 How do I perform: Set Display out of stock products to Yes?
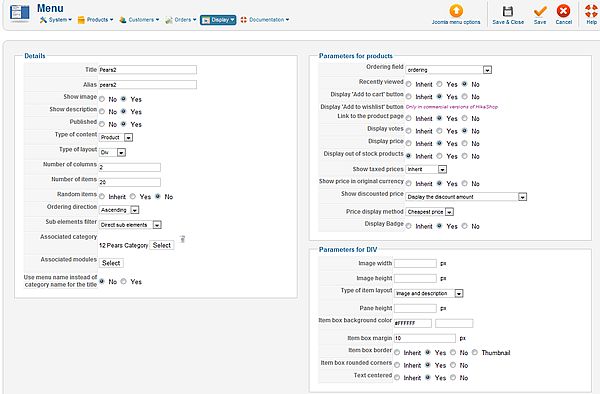(x=439, y=156)
